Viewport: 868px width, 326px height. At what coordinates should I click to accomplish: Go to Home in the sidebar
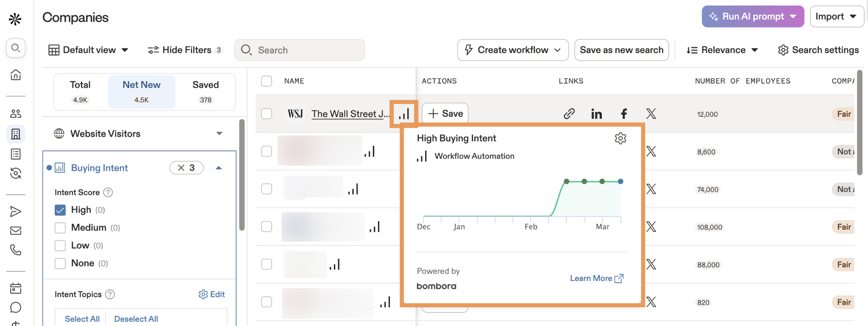tap(16, 75)
